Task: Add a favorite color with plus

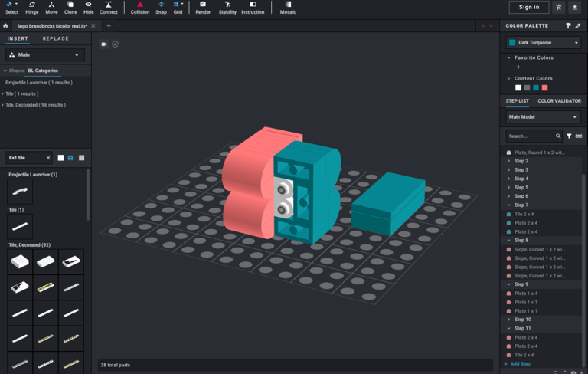Action: (x=518, y=67)
